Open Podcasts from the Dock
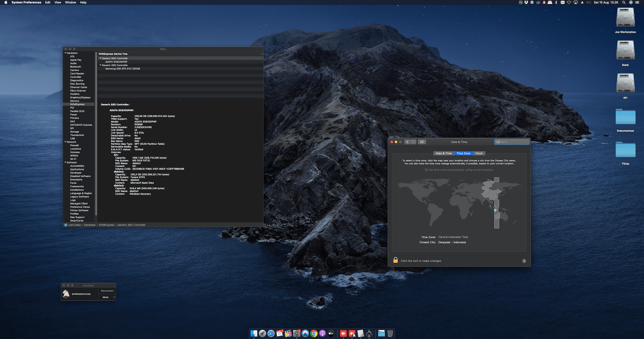This screenshot has width=644, height=339. [322, 333]
